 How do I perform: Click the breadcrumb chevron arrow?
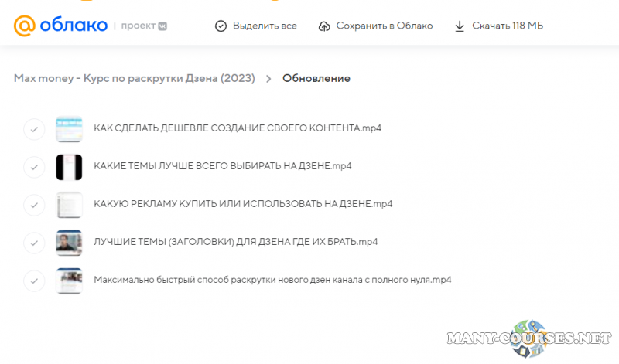point(268,78)
